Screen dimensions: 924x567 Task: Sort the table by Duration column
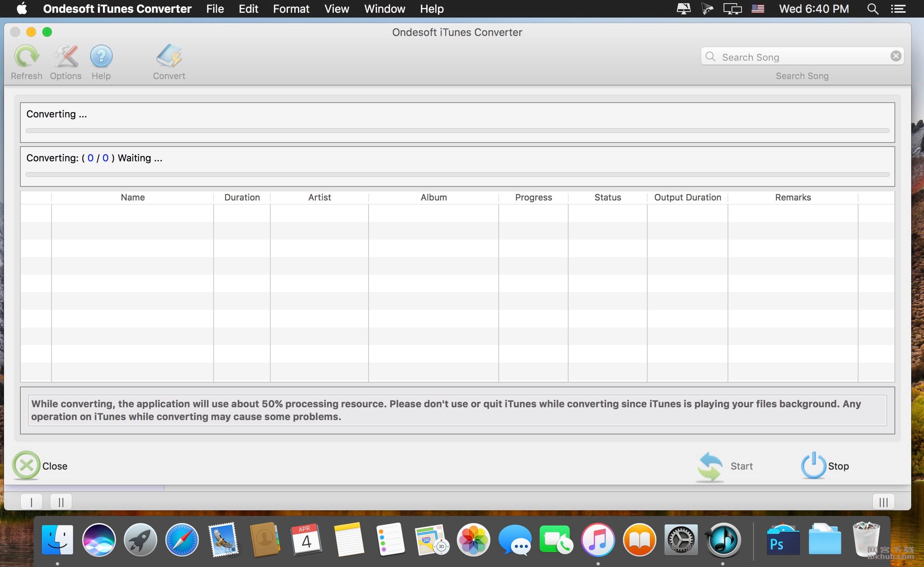point(242,197)
